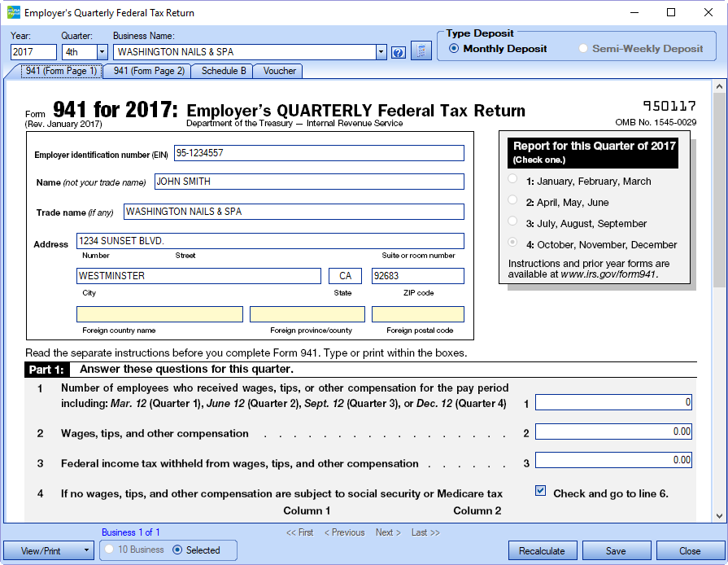
Task: Open the View/Print dropdown arrow
Action: point(87,551)
